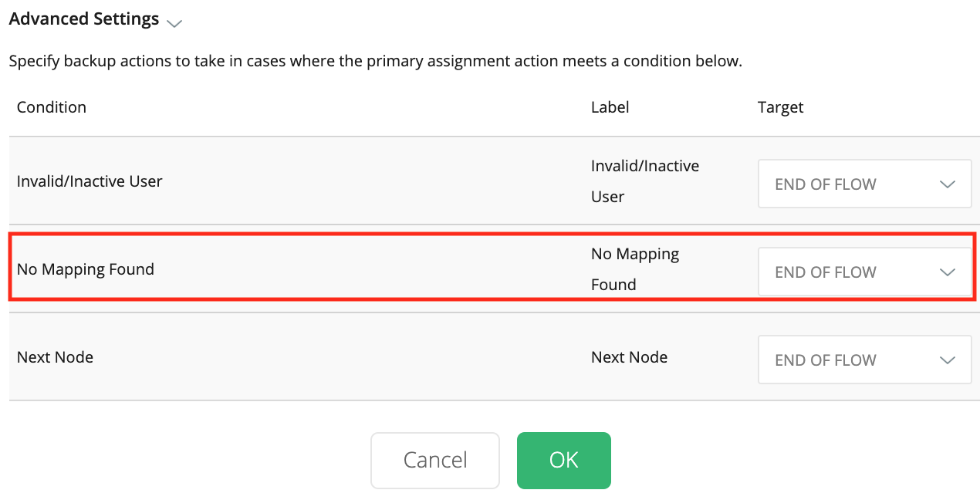Viewport: 980px width, 500px height.
Task: Confirm with the green OK button
Action: [x=563, y=460]
